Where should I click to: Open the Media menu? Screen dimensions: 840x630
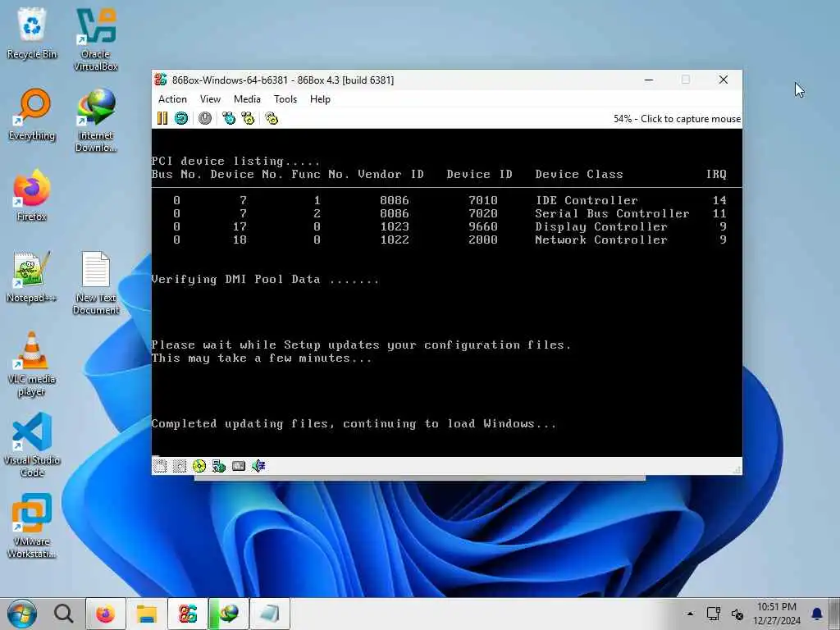tap(247, 99)
